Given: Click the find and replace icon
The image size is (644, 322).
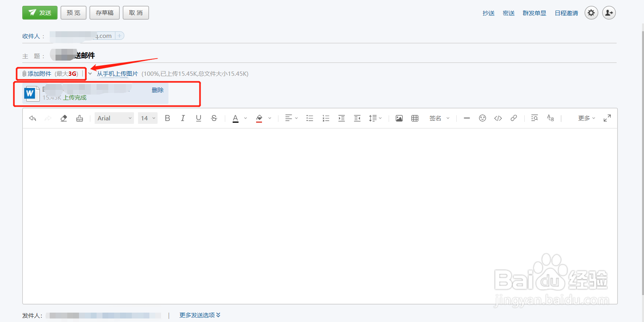Looking at the screenshot, I should coord(535,118).
